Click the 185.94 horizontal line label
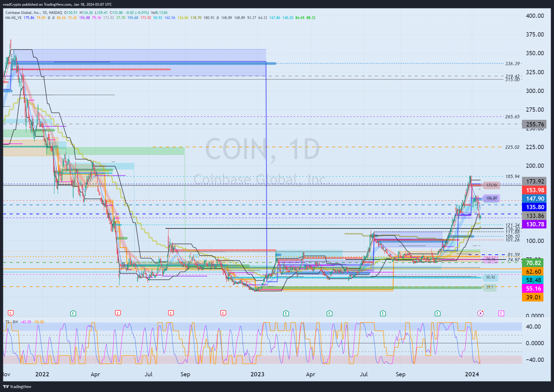 click(x=512, y=176)
